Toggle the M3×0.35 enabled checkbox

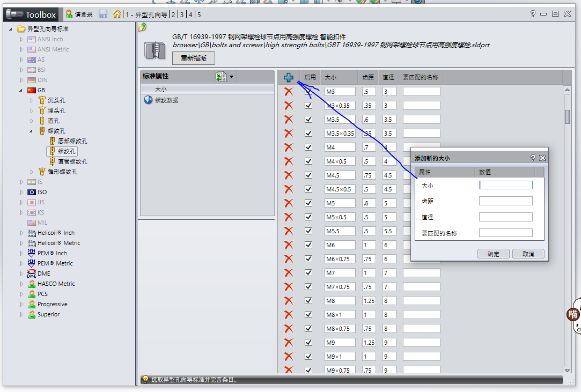(308, 106)
